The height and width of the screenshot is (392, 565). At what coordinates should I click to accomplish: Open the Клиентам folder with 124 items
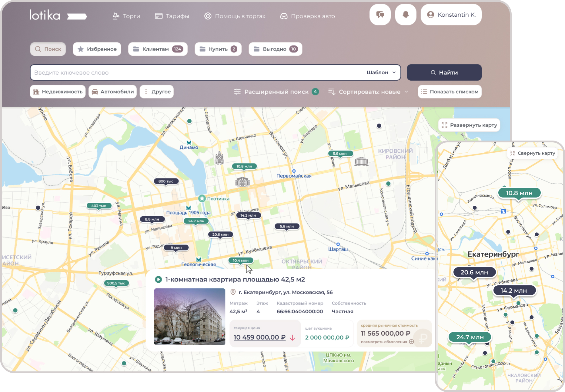point(158,49)
